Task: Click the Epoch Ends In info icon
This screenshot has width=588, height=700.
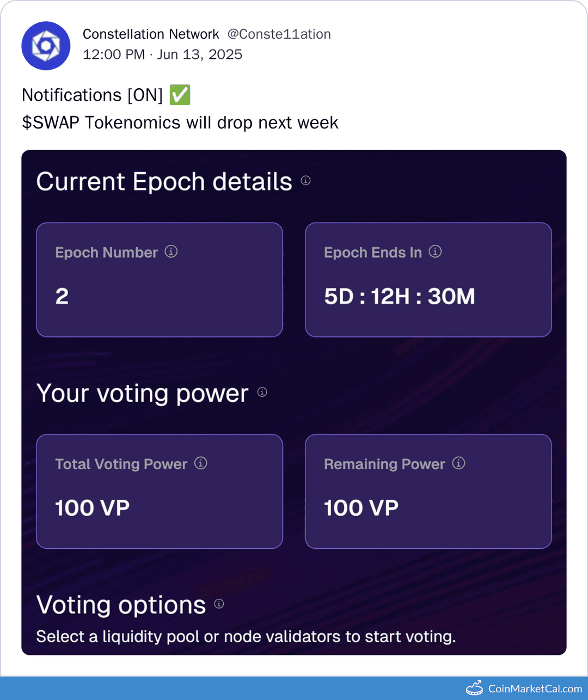Action: (436, 252)
